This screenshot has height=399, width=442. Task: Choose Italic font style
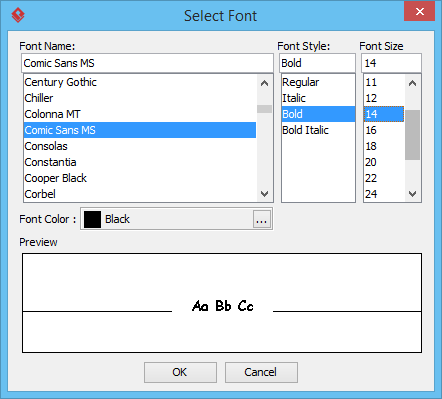(318, 98)
